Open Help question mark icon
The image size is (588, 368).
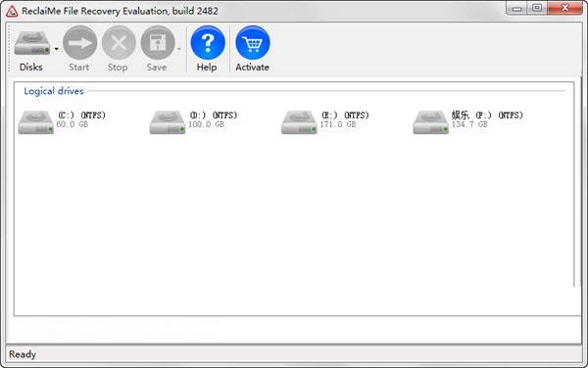pos(208,43)
